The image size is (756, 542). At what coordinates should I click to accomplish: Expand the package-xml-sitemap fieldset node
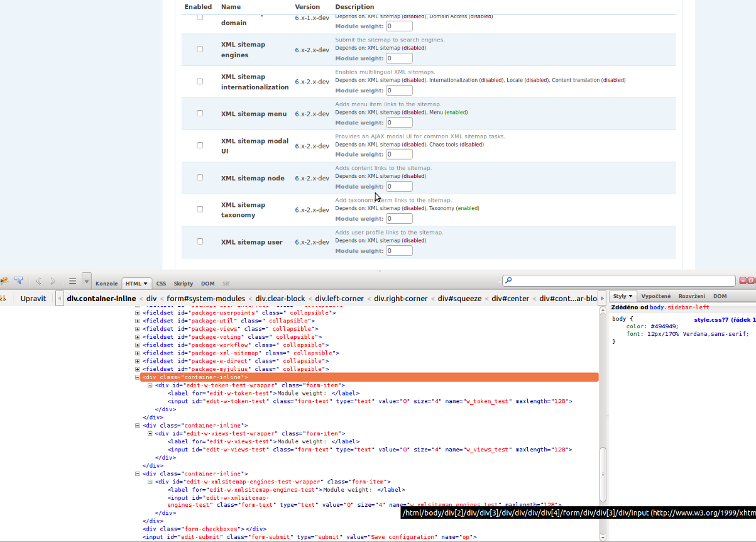click(137, 353)
